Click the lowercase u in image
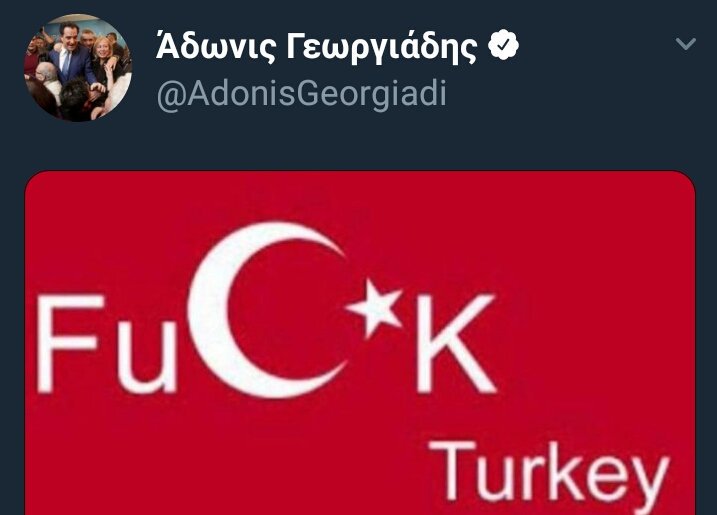 click(x=146, y=358)
